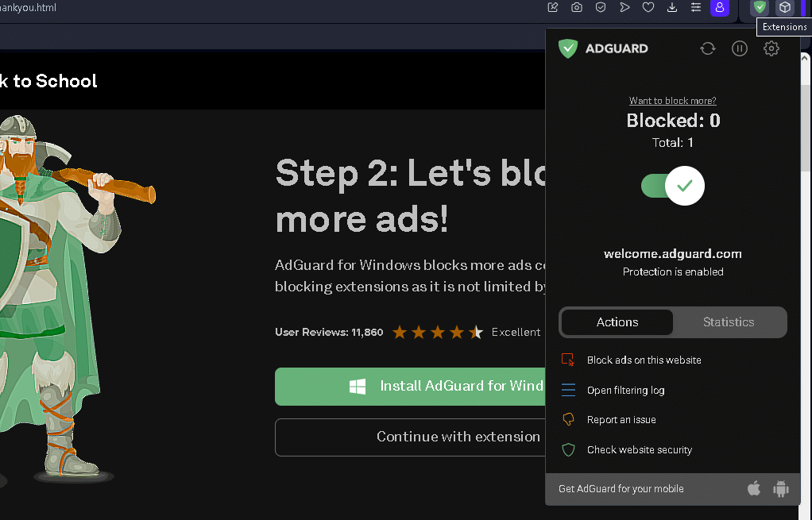The width and height of the screenshot is (812, 520).
Task: Click the Back to School banner text
Action: (x=48, y=81)
